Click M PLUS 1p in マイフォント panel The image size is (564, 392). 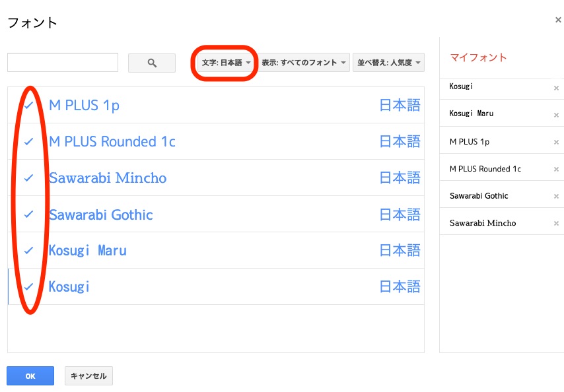click(470, 142)
